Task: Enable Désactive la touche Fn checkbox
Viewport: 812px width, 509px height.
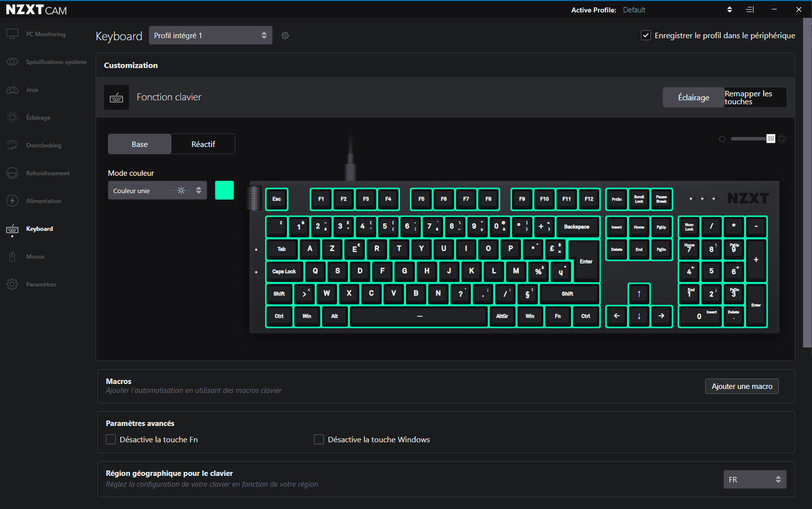Action: click(111, 439)
